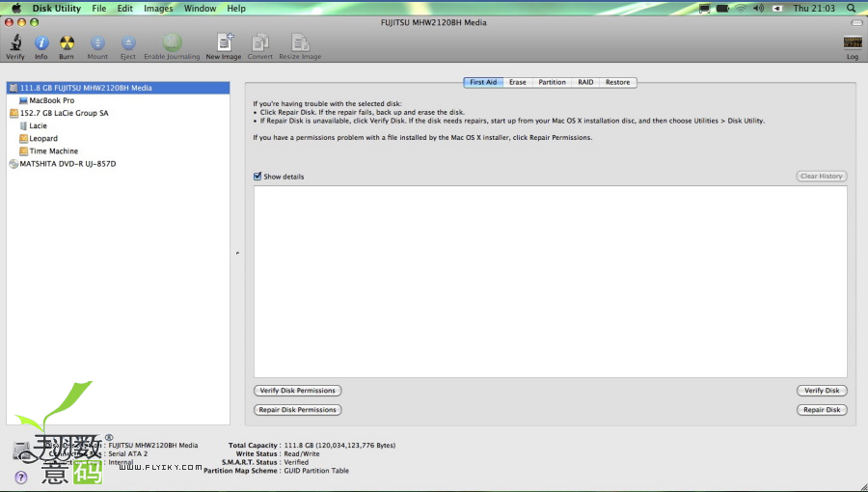This screenshot has width=868, height=492.
Task: Select the Leopard volume
Action: pyautogui.click(x=119, y=138)
